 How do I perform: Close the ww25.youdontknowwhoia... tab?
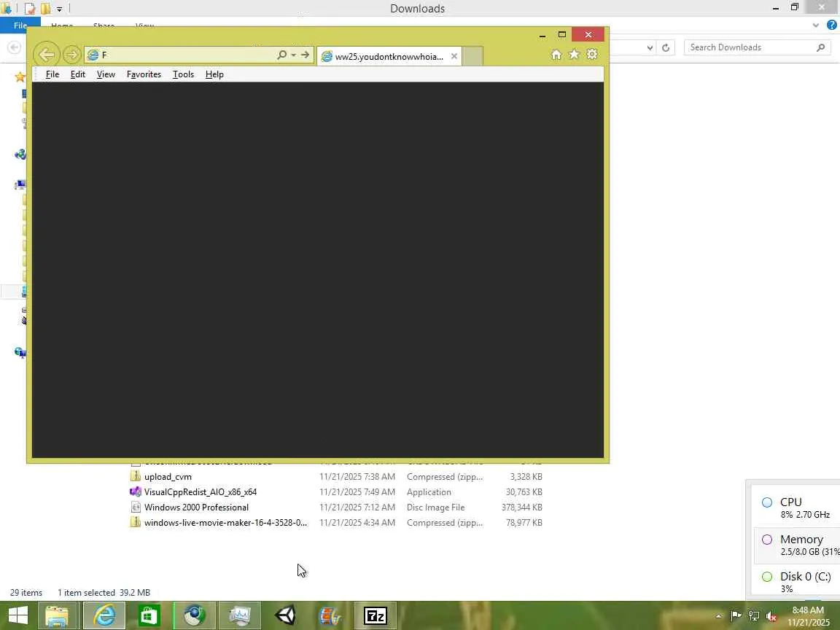tap(454, 56)
